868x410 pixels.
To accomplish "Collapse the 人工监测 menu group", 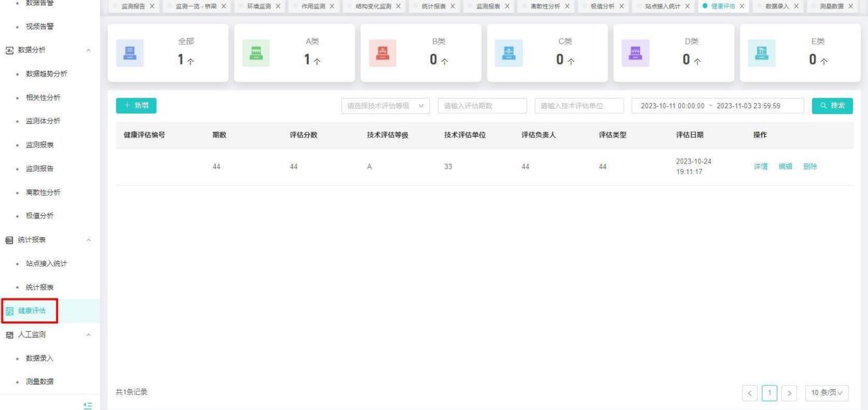I will (x=88, y=335).
